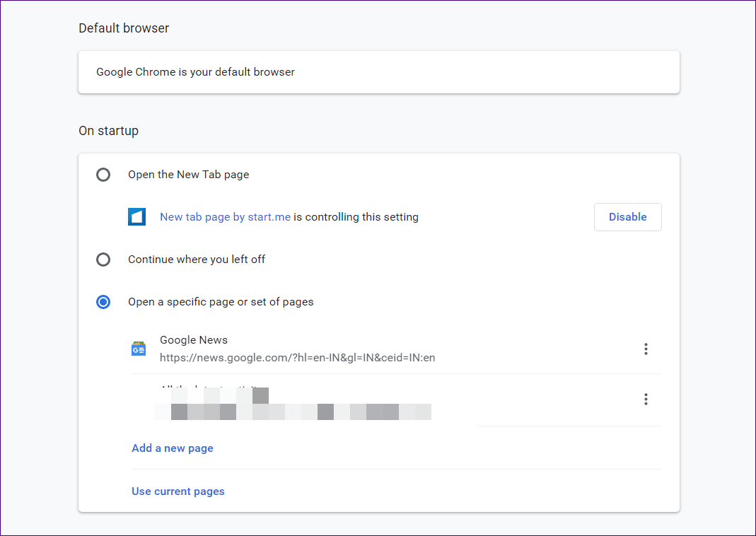Click Google Chrome is your default browser text
Screen dimensions: 756x536
pyautogui.click(x=195, y=72)
